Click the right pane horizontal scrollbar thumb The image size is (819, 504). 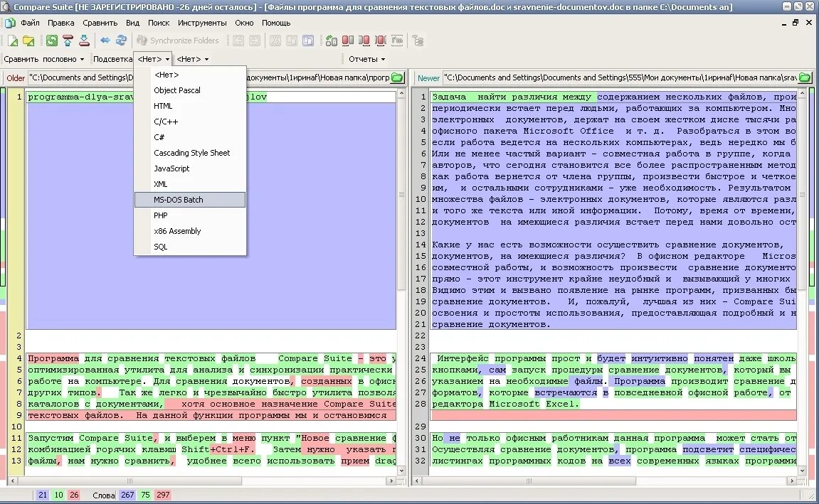click(529, 481)
